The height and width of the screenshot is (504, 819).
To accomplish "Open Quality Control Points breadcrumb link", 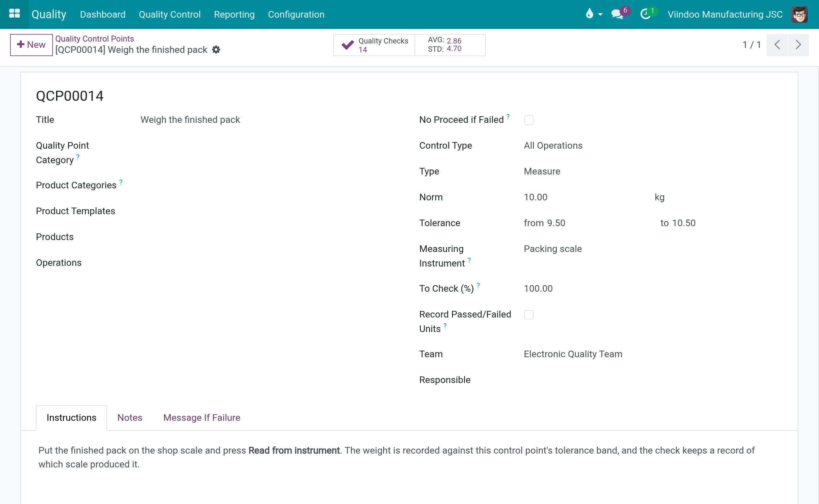I will click(x=95, y=39).
